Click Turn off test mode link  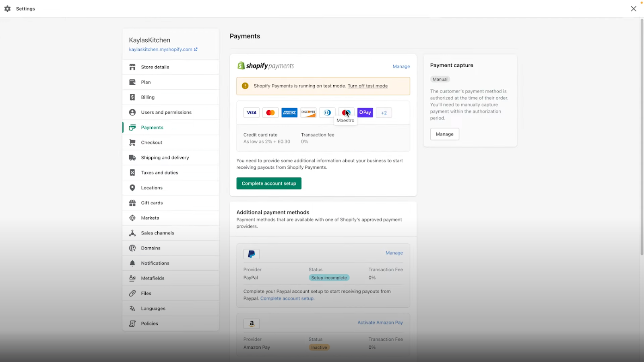(x=367, y=86)
